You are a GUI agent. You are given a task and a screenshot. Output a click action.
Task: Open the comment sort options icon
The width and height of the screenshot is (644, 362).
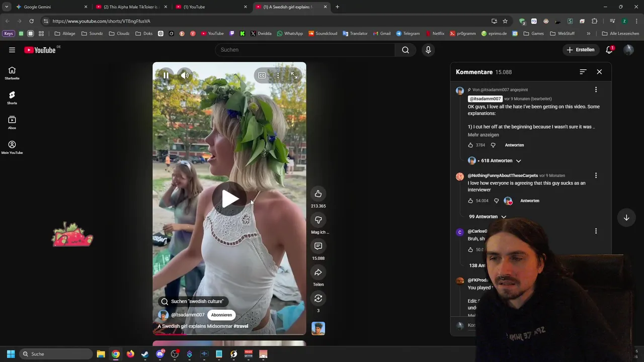coord(583,72)
